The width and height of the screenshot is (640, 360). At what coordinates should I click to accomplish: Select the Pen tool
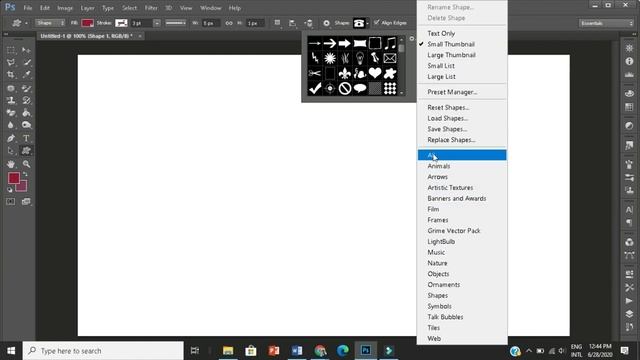(x=11, y=138)
